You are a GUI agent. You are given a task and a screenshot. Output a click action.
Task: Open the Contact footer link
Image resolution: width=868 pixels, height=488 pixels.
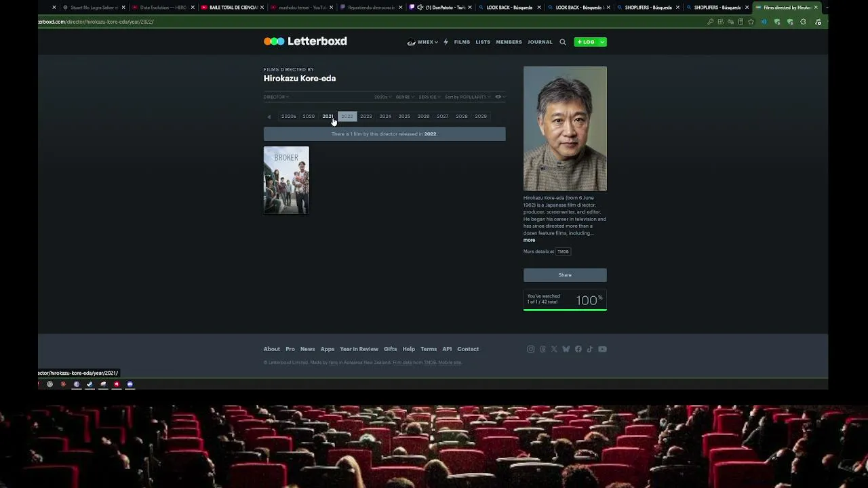[x=468, y=349]
